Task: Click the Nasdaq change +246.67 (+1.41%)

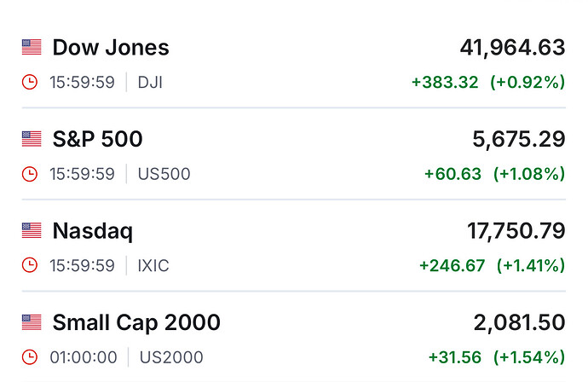Action: [x=492, y=266]
